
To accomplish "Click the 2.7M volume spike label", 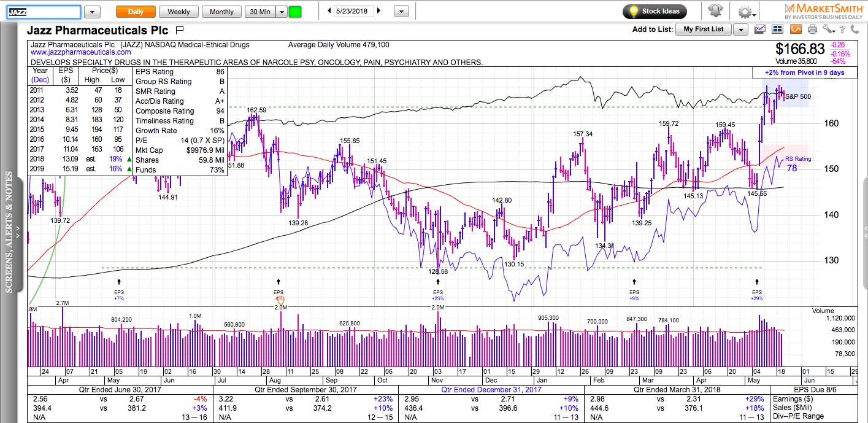I will (x=62, y=303).
